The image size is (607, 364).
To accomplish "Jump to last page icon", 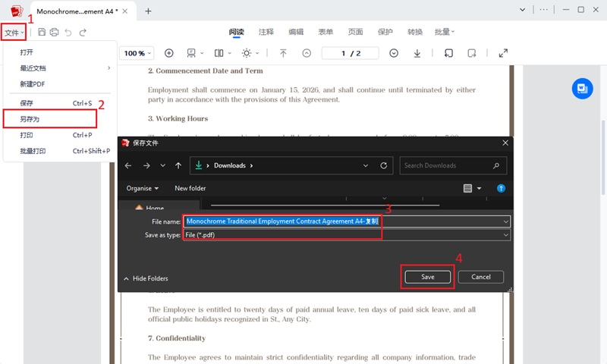I will click(x=417, y=53).
